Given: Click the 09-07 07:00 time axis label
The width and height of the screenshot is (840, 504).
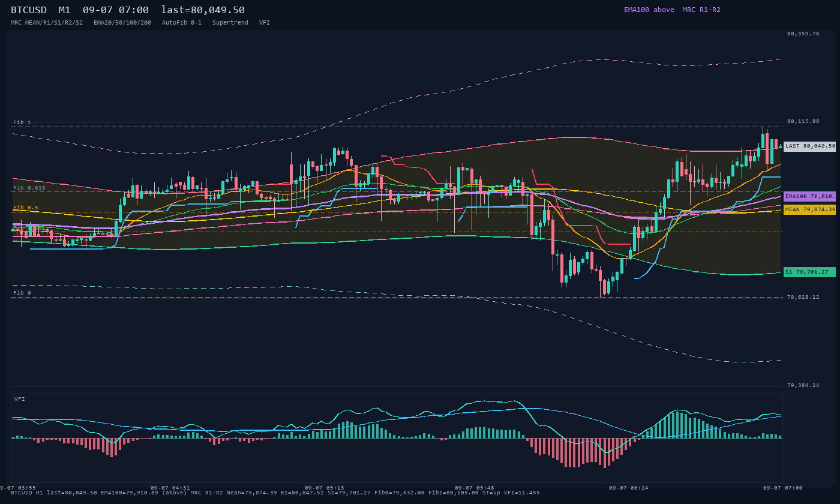Looking at the screenshot, I should (782, 488).
